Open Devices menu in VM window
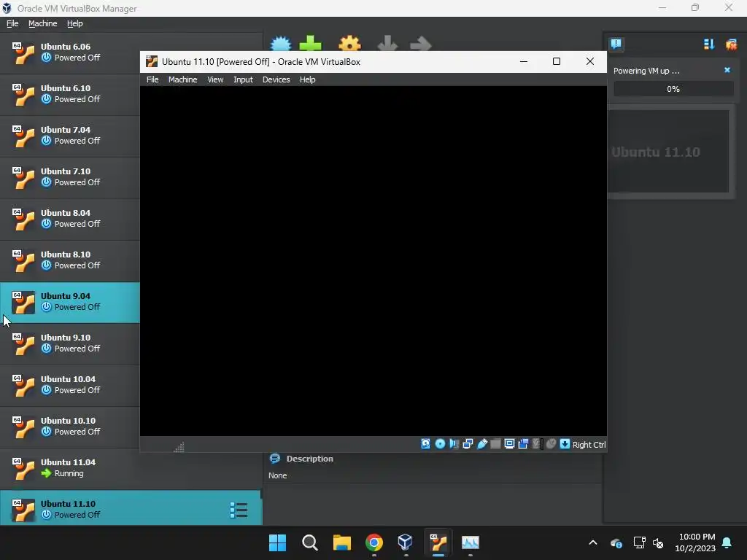The height and width of the screenshot is (560, 747). point(276,79)
